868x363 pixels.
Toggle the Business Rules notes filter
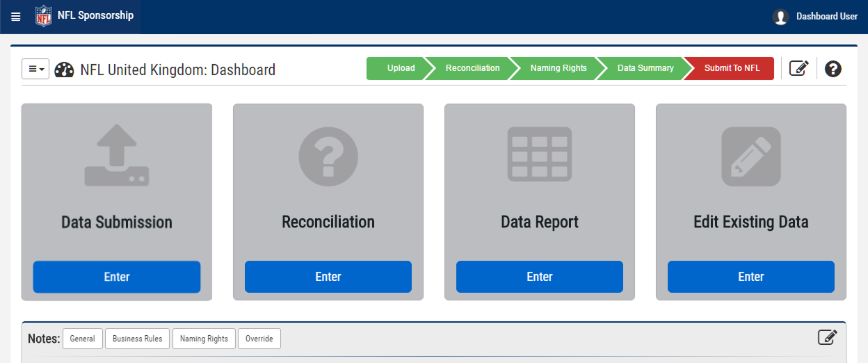[138, 339]
